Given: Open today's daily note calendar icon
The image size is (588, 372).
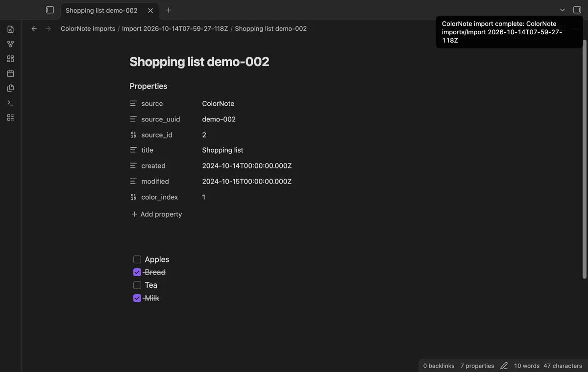Looking at the screenshot, I should click(x=10, y=73).
